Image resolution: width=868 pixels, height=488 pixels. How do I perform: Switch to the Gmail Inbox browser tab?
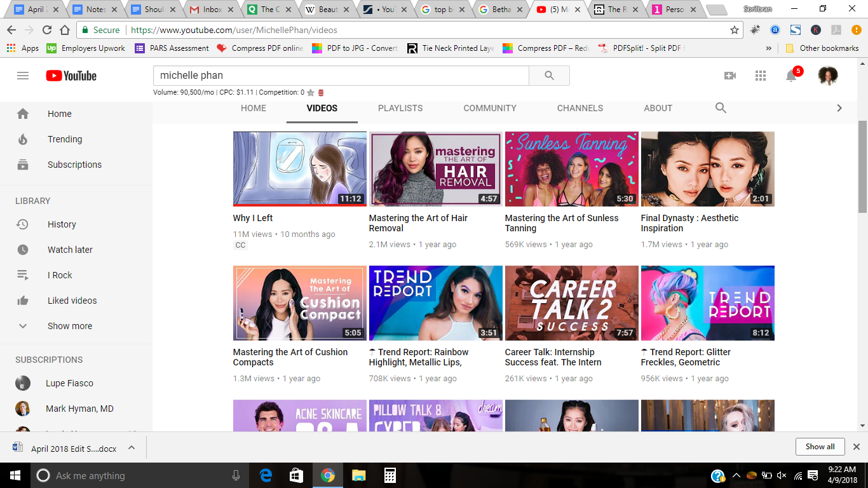[x=212, y=10]
